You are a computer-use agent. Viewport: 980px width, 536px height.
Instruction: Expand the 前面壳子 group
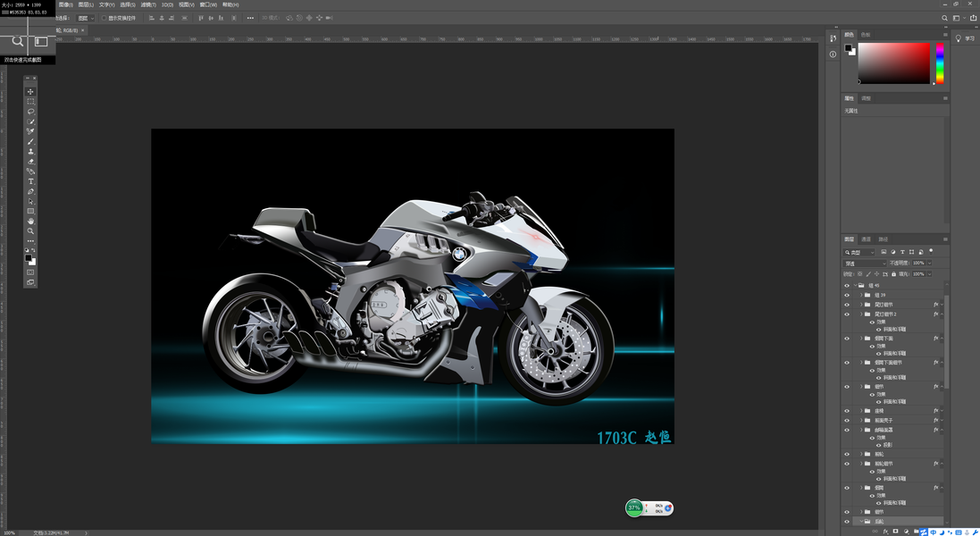pos(861,421)
